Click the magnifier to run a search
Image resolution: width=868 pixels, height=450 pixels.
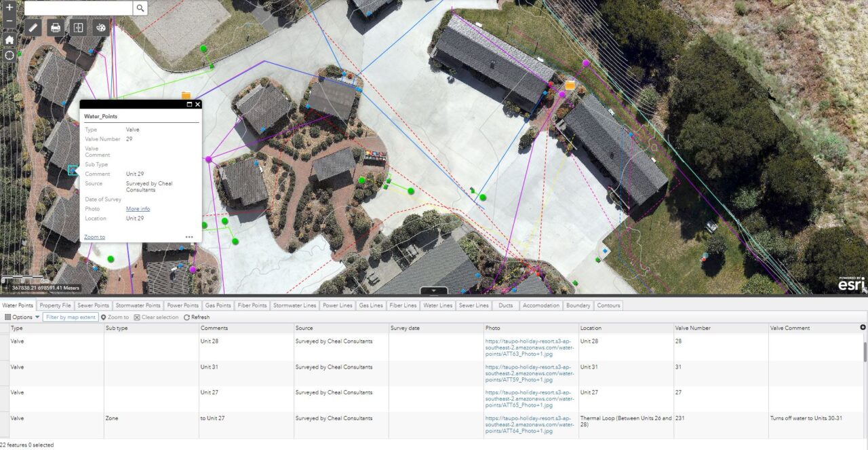[140, 8]
